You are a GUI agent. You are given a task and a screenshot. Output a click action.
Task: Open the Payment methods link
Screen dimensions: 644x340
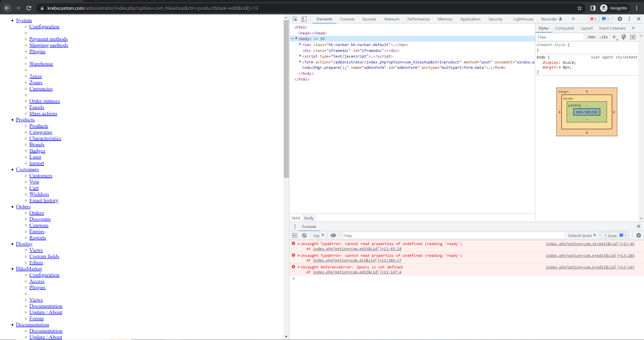coord(48,39)
